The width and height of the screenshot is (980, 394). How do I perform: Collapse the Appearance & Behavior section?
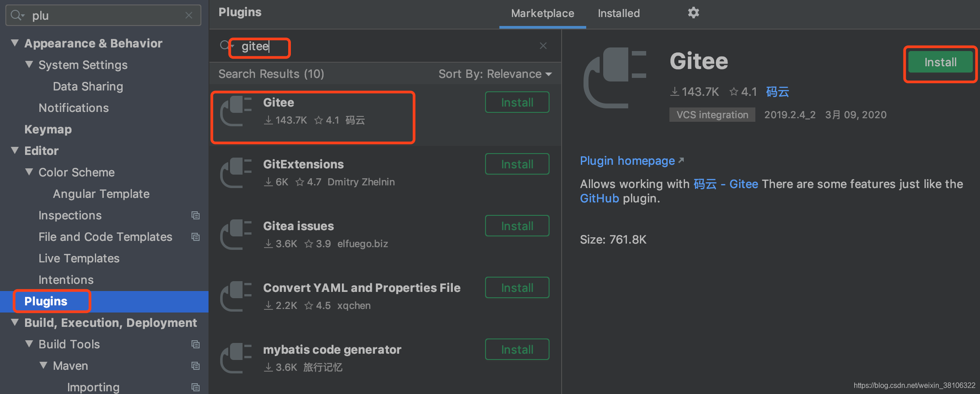pos(15,43)
